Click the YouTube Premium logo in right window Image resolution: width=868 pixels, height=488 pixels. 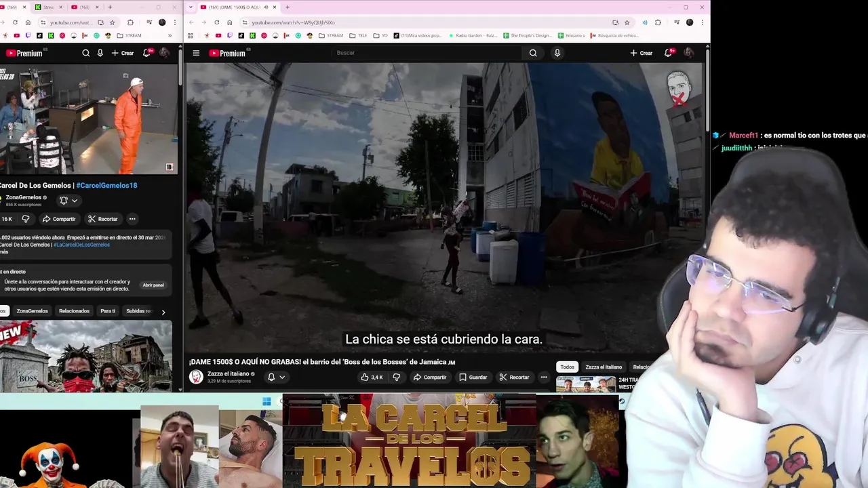[x=228, y=53]
